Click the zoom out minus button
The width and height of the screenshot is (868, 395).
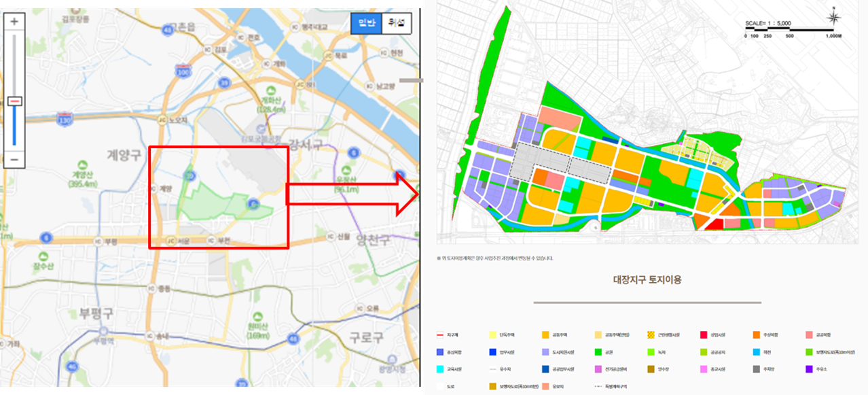pos(14,160)
